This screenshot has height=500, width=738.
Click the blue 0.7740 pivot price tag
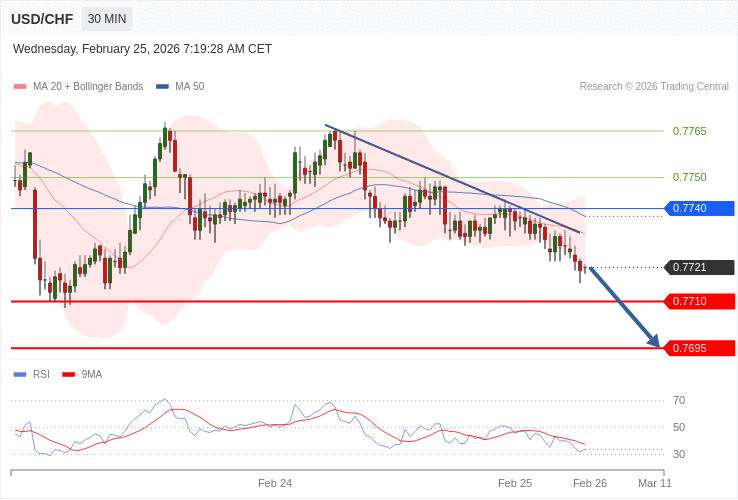pyautogui.click(x=699, y=209)
